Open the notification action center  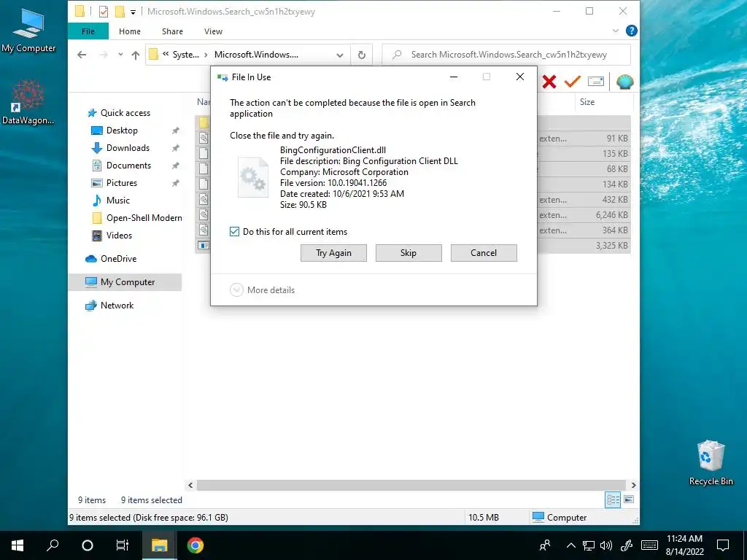723,545
